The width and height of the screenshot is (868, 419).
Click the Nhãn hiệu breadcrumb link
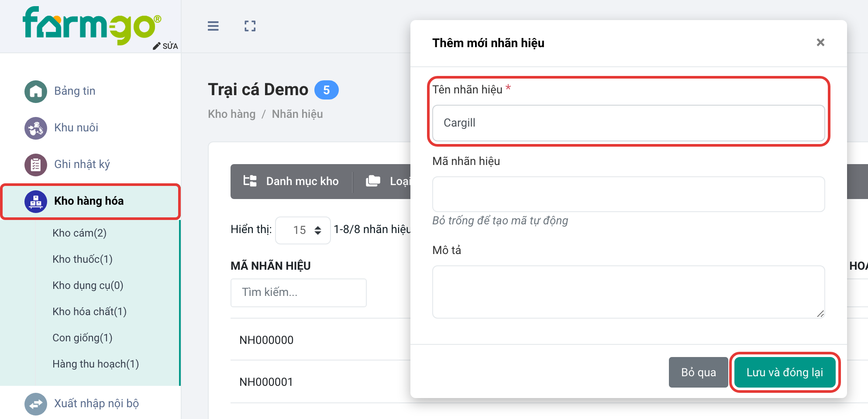[x=297, y=114]
